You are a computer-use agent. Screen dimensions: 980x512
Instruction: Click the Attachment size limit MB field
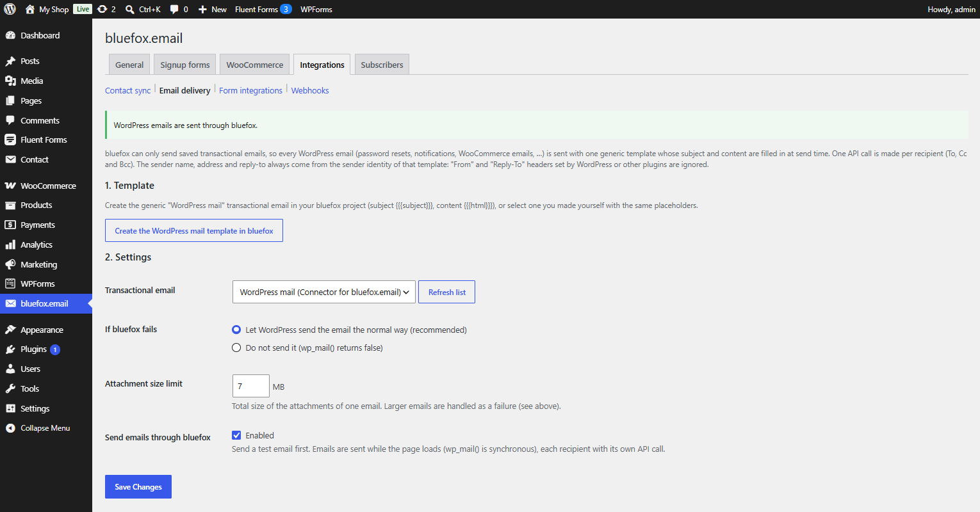251,386
